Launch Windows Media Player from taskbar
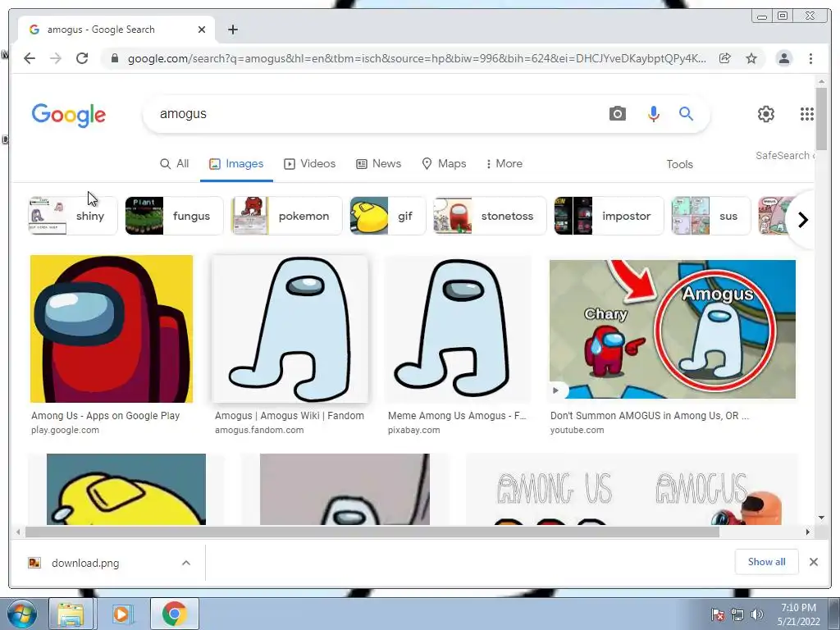Image resolution: width=840 pixels, height=630 pixels. pyautogui.click(x=121, y=614)
